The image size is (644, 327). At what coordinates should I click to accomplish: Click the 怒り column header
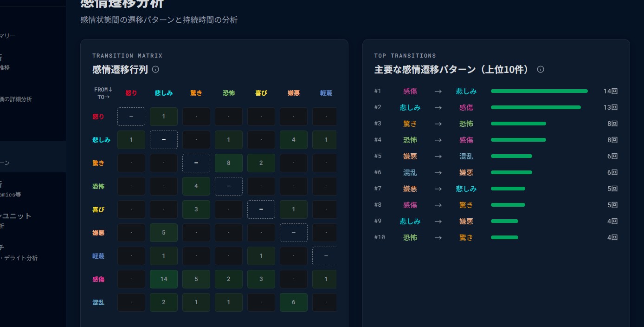click(x=131, y=93)
